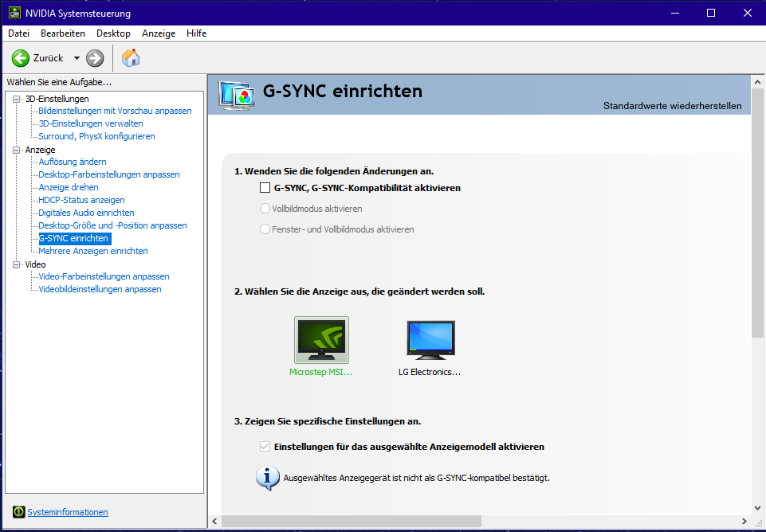
Task: Maximize the NVIDIA Systemsteuerung window
Action: click(x=711, y=13)
